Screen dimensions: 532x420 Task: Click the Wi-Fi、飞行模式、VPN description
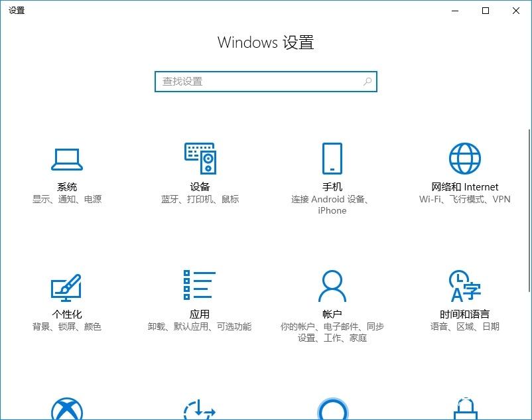click(x=465, y=199)
